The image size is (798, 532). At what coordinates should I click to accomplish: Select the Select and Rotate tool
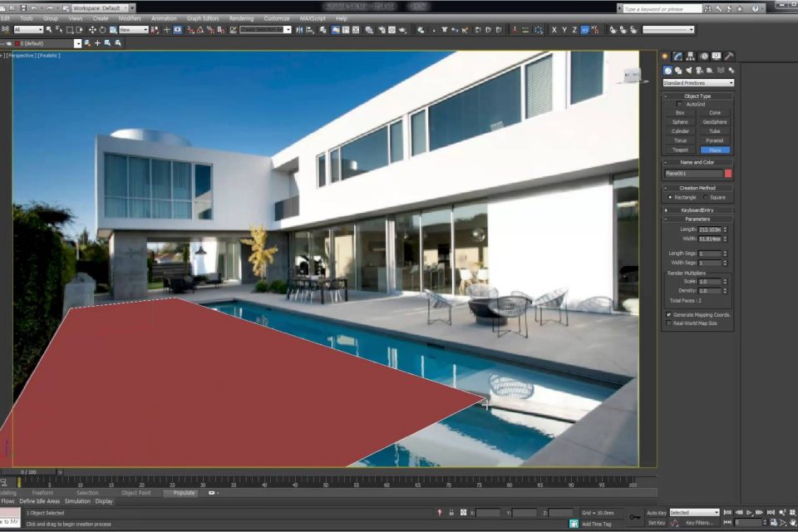[104, 29]
